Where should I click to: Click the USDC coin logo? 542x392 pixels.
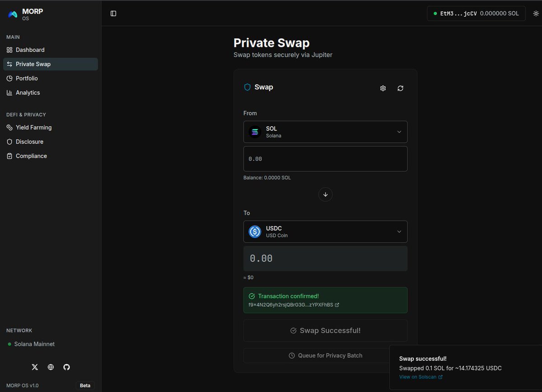[255, 231]
